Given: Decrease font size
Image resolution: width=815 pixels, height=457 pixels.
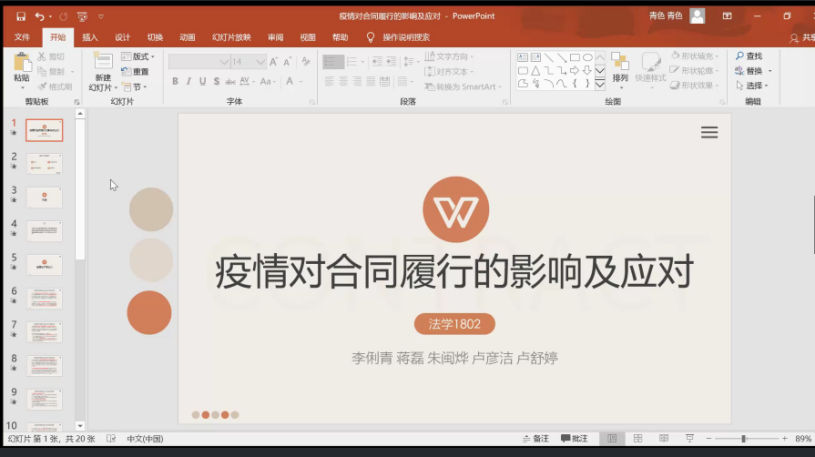Looking at the screenshot, I should 287,62.
